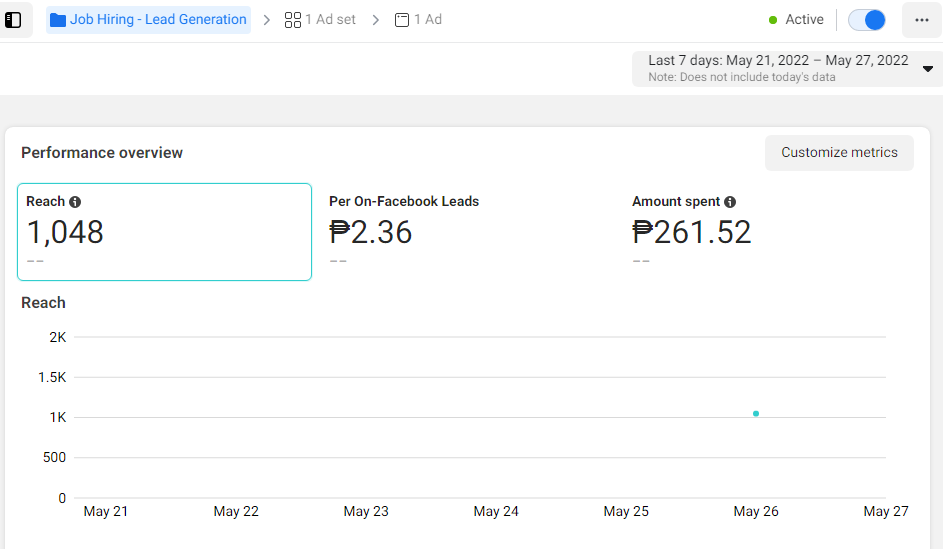Screen dimensions: 943x549
Task: Click the Customize metrics button
Action: coord(839,153)
